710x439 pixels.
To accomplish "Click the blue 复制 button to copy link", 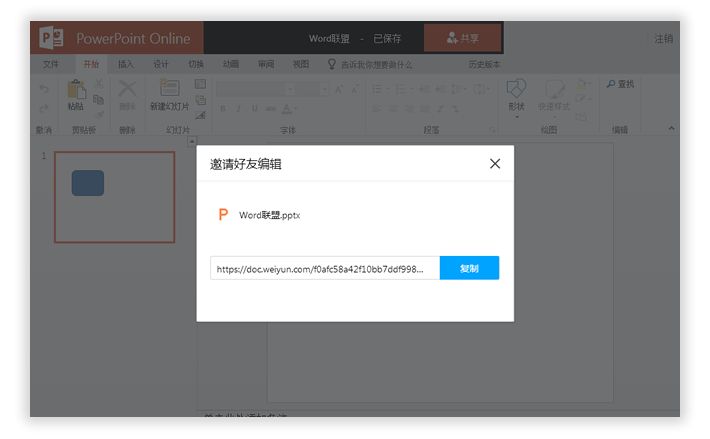I will pos(469,268).
